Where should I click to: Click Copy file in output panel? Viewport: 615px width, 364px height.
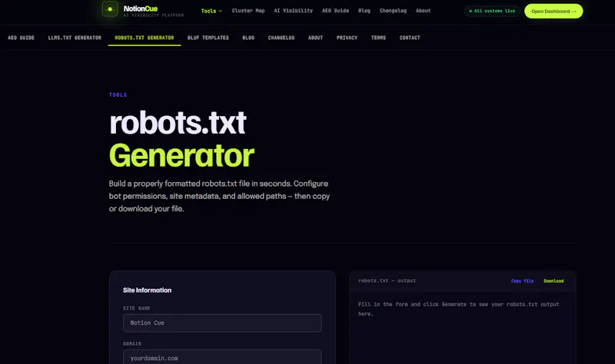click(x=522, y=281)
